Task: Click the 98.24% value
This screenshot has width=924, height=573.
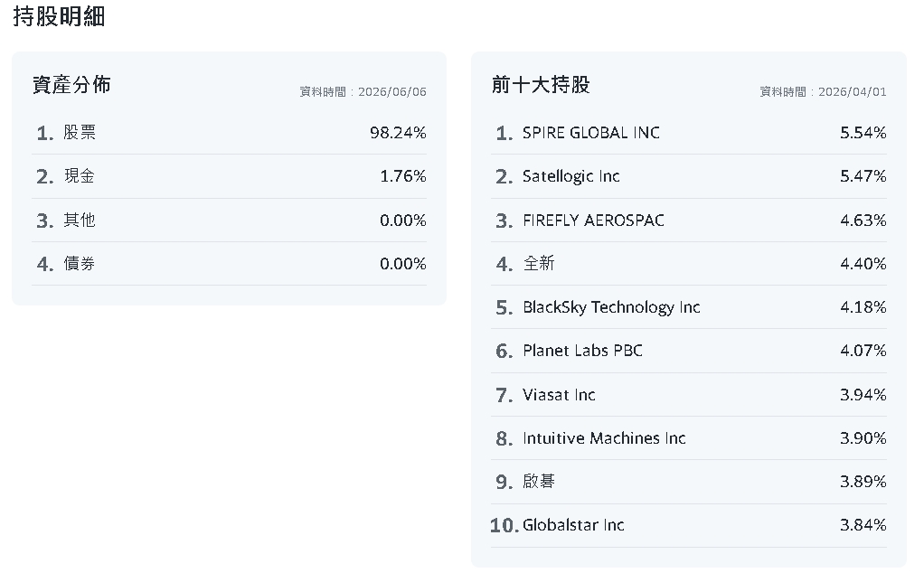Action: (398, 133)
